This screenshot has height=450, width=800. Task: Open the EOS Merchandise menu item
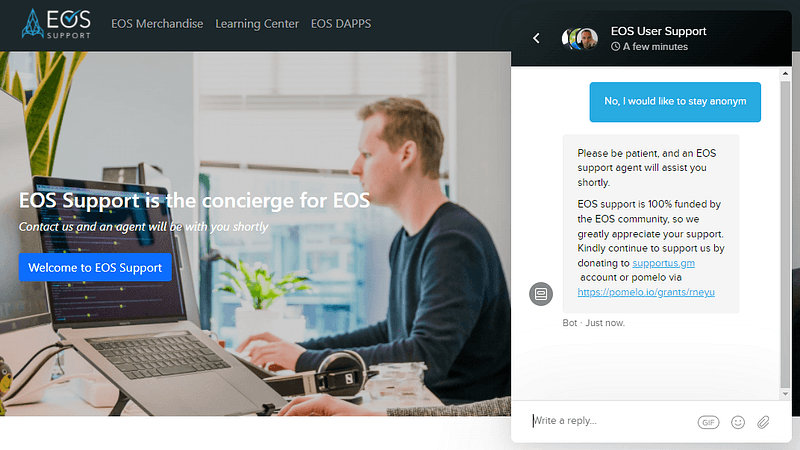pos(157,24)
